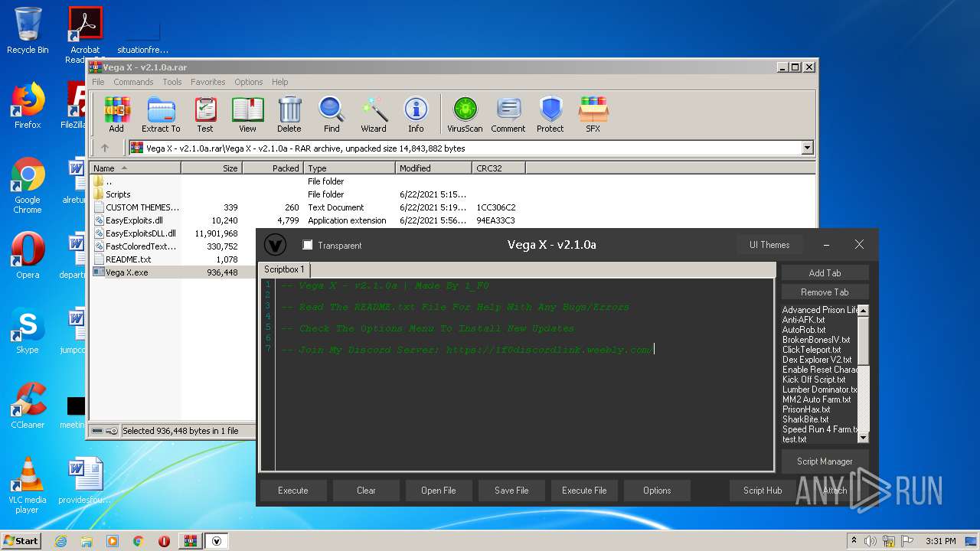Sort file list by Name column
Screen dimensions: 980x551
pyautogui.click(x=136, y=168)
